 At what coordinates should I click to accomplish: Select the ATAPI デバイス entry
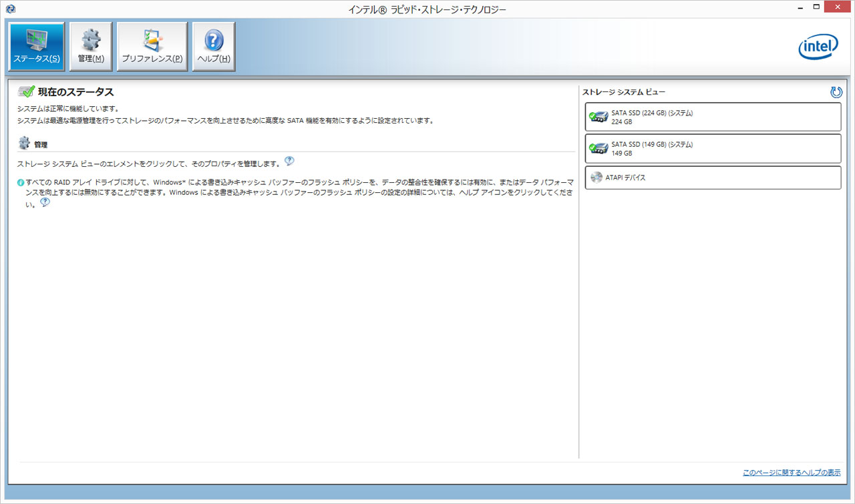point(713,178)
